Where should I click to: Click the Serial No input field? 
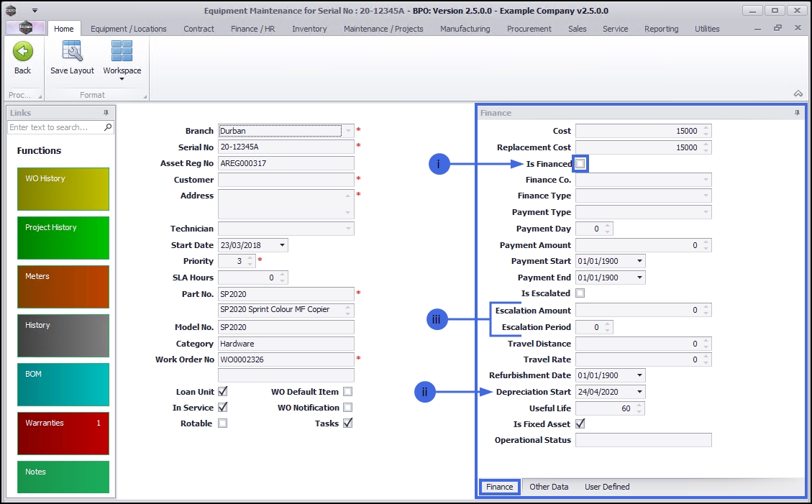point(286,147)
